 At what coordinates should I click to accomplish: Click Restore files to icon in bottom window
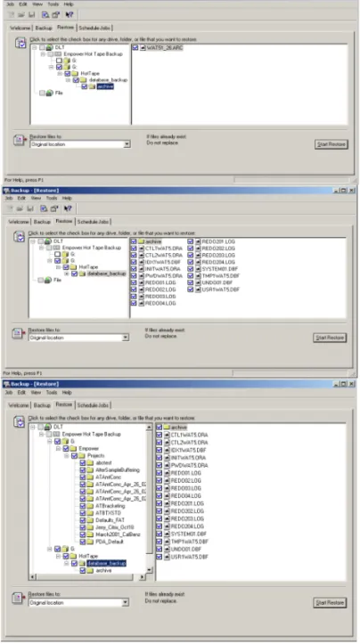(x=18, y=599)
